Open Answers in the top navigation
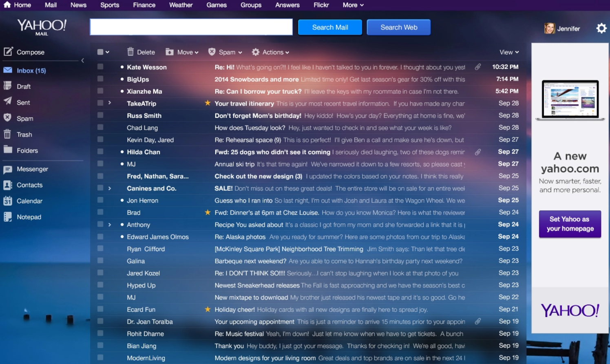Image resolution: width=610 pixels, height=364 pixels. (x=287, y=5)
